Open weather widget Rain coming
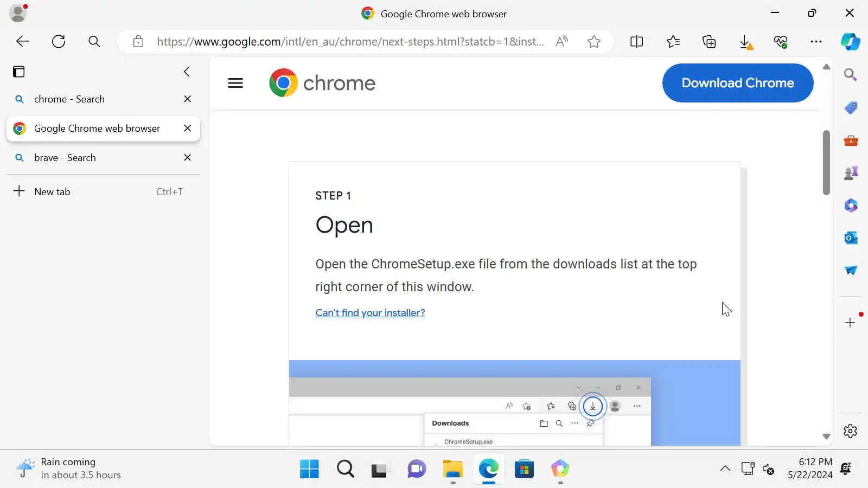This screenshot has width=868, height=488. (x=68, y=468)
